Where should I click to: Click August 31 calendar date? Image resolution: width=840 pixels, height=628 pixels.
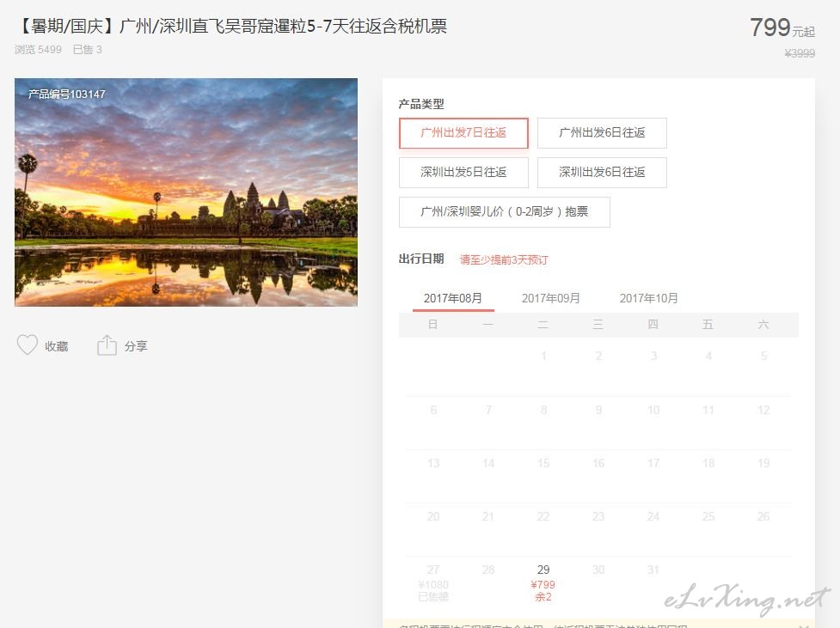coord(653,570)
